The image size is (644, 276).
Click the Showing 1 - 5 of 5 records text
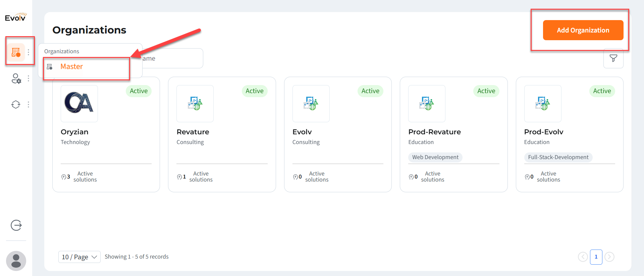[137, 257]
